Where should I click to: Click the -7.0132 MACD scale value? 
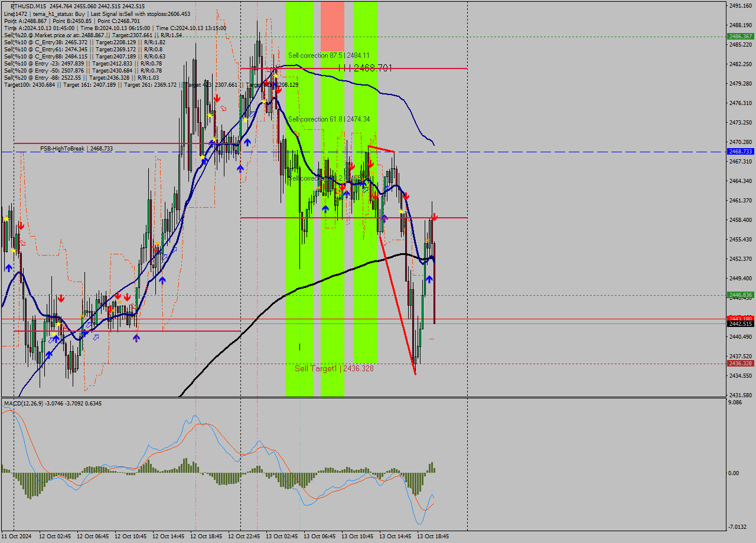(738, 527)
